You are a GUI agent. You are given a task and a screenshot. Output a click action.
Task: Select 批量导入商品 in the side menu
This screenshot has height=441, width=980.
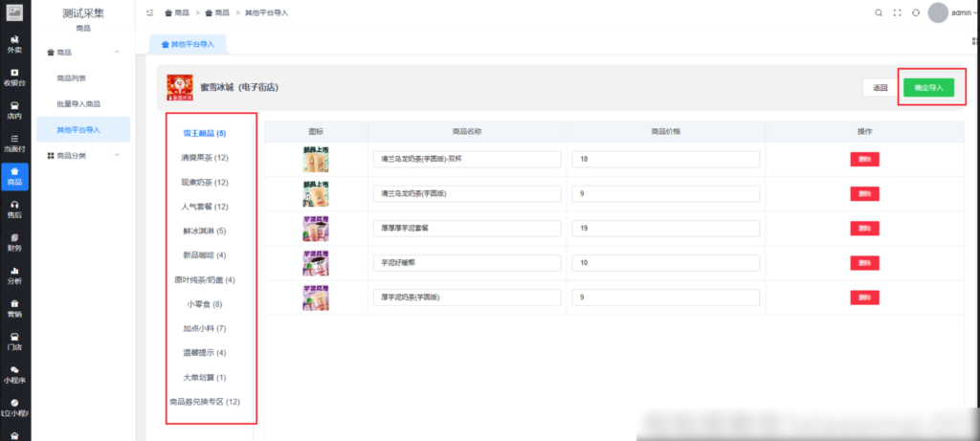tap(78, 103)
